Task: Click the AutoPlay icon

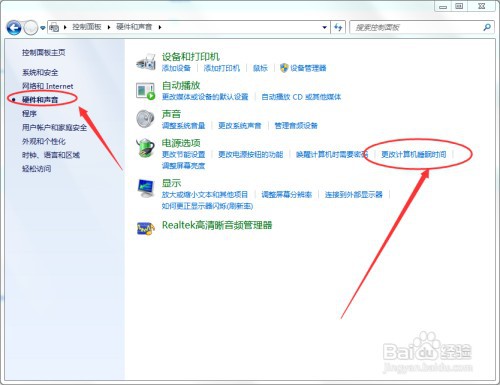Action: (x=146, y=91)
